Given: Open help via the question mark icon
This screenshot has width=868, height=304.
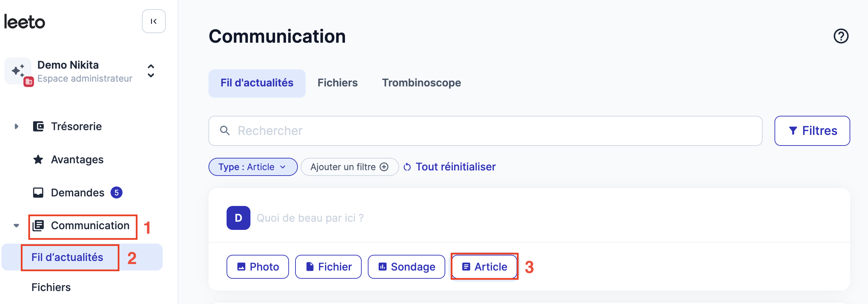Looking at the screenshot, I should (841, 36).
